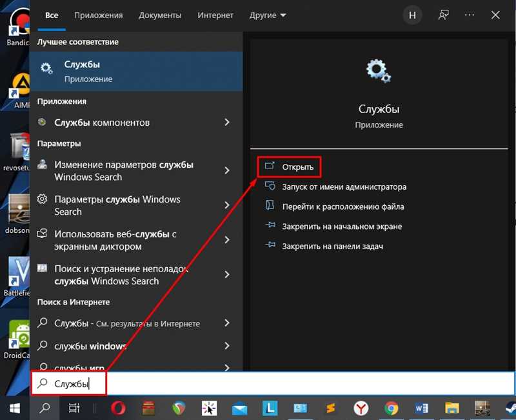Open the cursor-click app on taskbar
The image size is (516, 420).
pyautogui.click(x=209, y=408)
